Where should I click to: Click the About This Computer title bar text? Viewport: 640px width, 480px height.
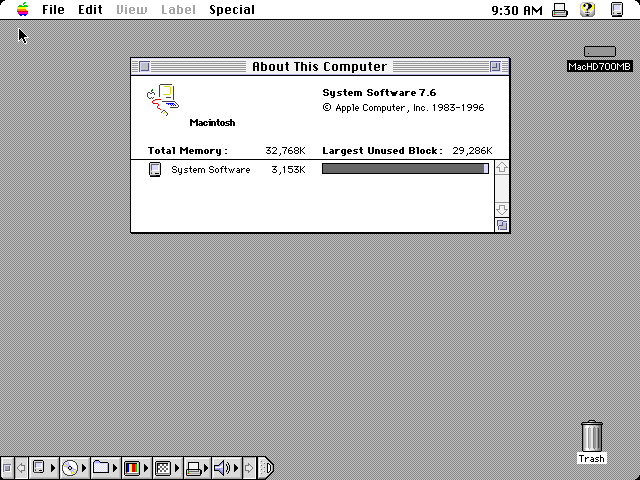point(320,67)
